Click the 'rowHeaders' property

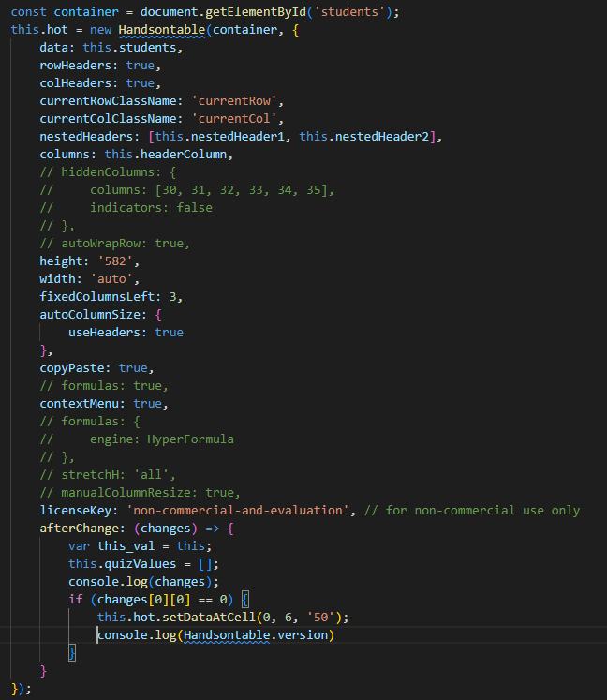click(x=76, y=66)
